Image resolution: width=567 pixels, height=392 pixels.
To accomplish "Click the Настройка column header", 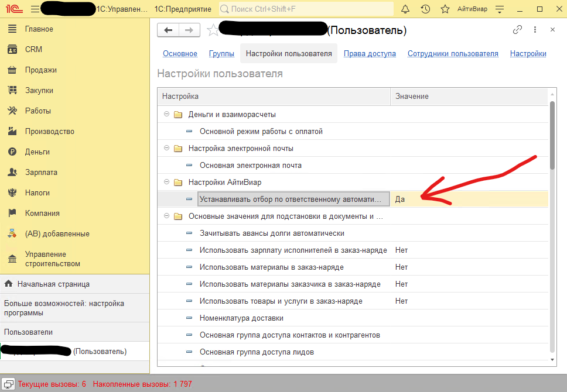I will coord(274,97).
